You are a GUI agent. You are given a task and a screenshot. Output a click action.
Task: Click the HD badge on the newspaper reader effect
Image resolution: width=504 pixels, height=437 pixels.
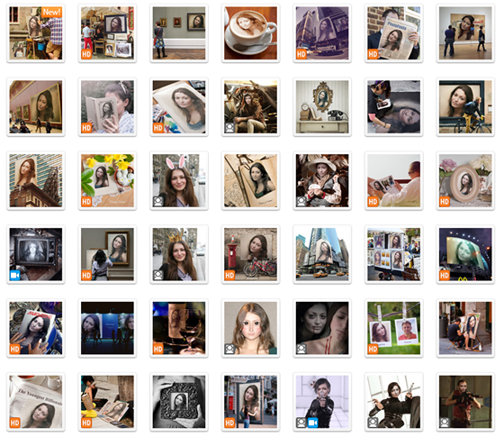pyautogui.click(x=373, y=54)
